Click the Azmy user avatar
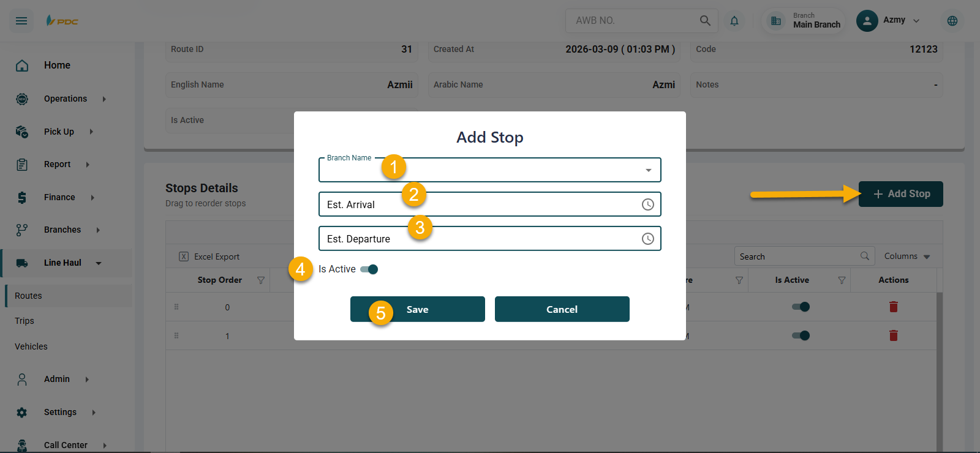 pos(867,21)
